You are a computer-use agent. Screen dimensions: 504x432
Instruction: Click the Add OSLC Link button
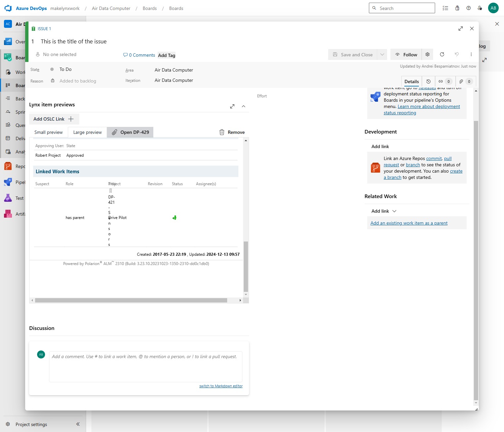(x=54, y=119)
